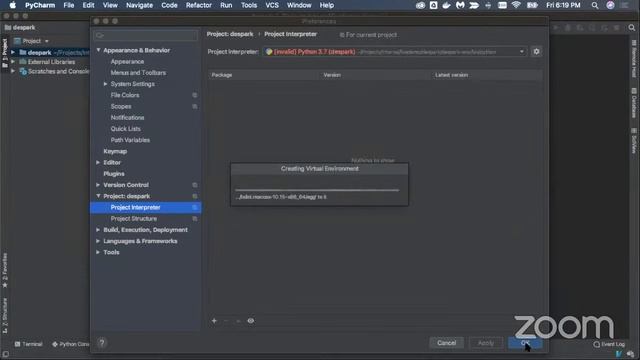Focus the Preferences search field
Screen dimensions: 640x360
pos(146,36)
